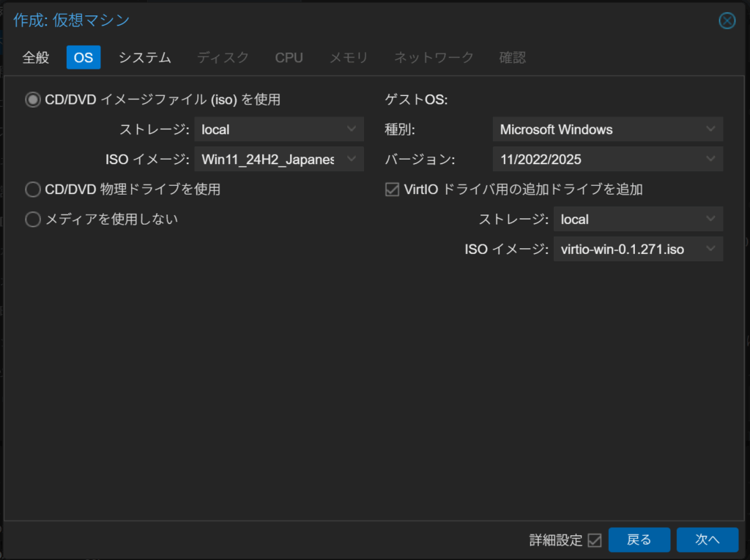
Task: Toggle VirtIO ドライバ用の追加ドライブ checkbox
Action: (393, 190)
